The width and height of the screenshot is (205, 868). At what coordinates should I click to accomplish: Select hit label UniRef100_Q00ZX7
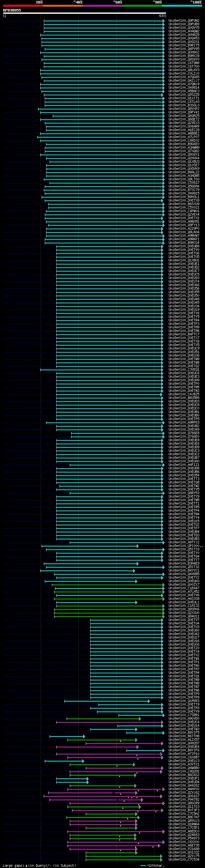[184, 585]
